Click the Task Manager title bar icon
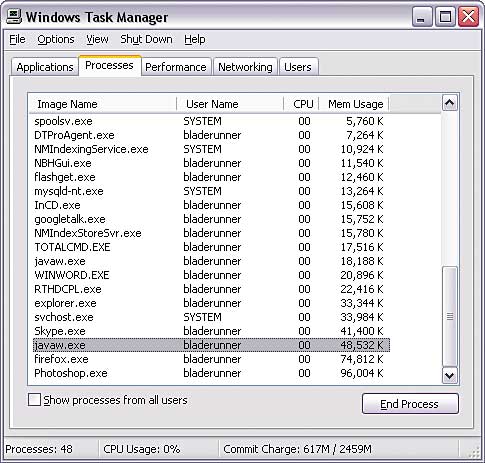The width and height of the screenshot is (485, 463). pyautogui.click(x=14, y=17)
